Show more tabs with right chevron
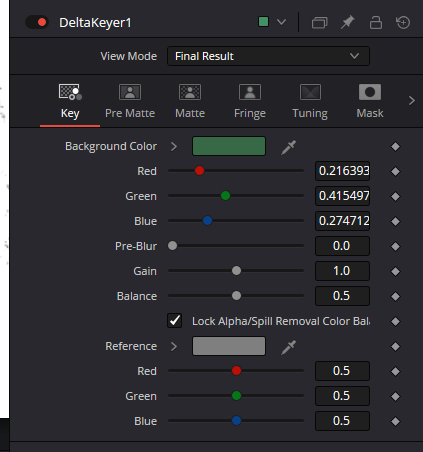423x452 pixels. tap(412, 100)
